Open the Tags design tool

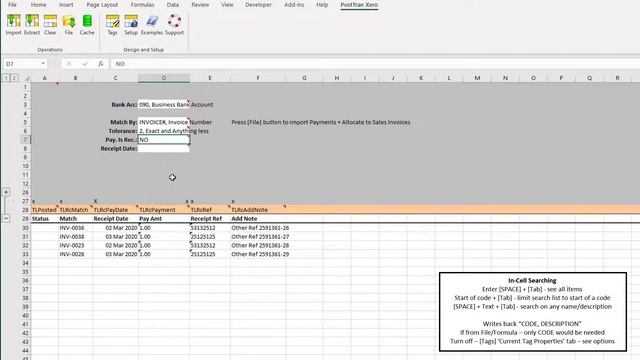[x=112, y=25]
